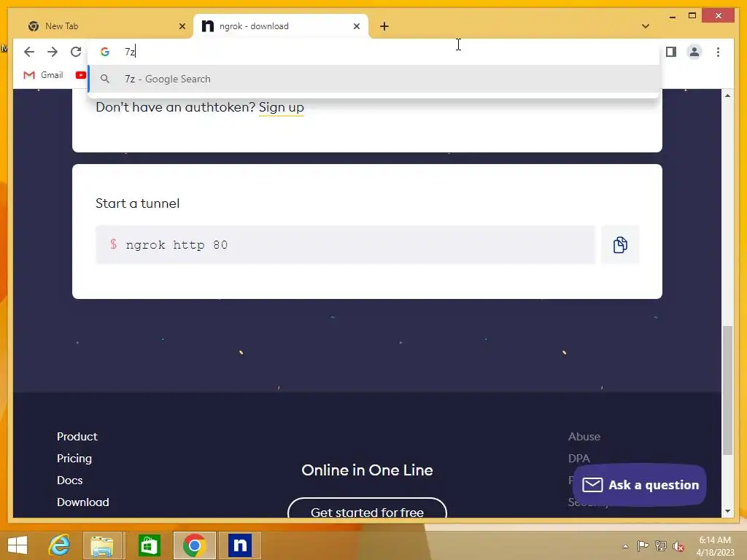Show hidden system tray icons
747x560 pixels.
[625, 546]
